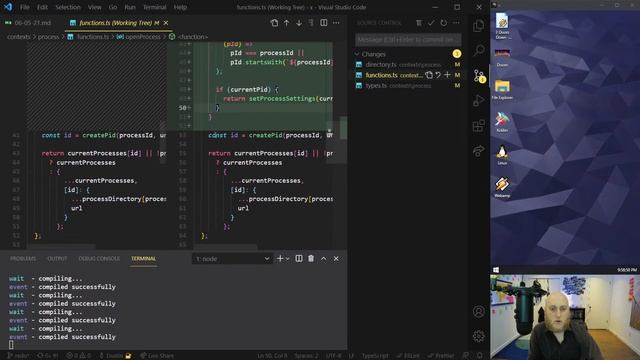Toggle Source Control view as tree
640x360 pixels.
[419, 23]
